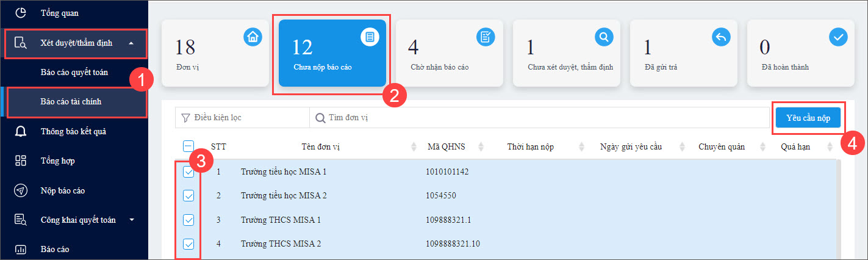Click the Nộp báo cáo paper plane icon

tap(21, 190)
